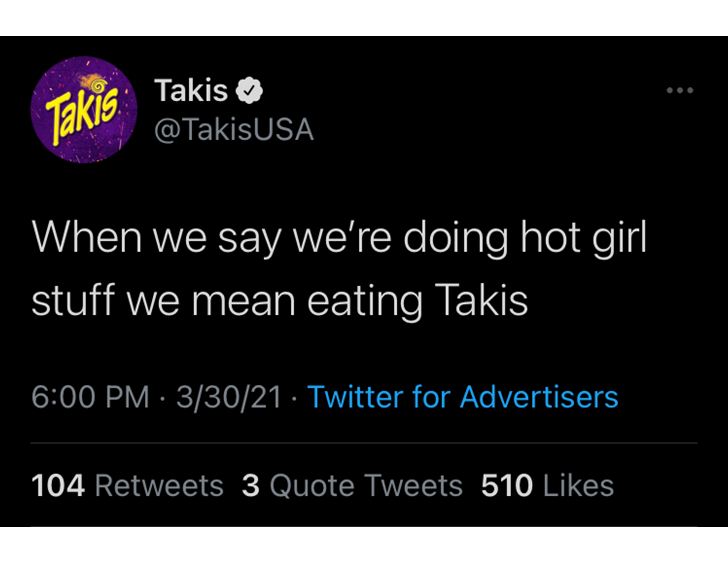Viewport: 728px width, 563px height.
Task: Click the 104 retweet count
Action: click(x=58, y=486)
